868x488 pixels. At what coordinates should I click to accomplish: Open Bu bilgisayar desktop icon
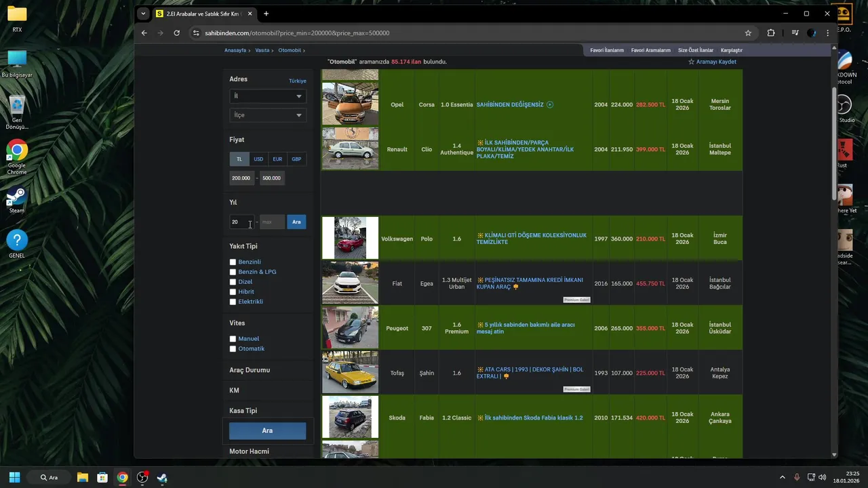17,64
